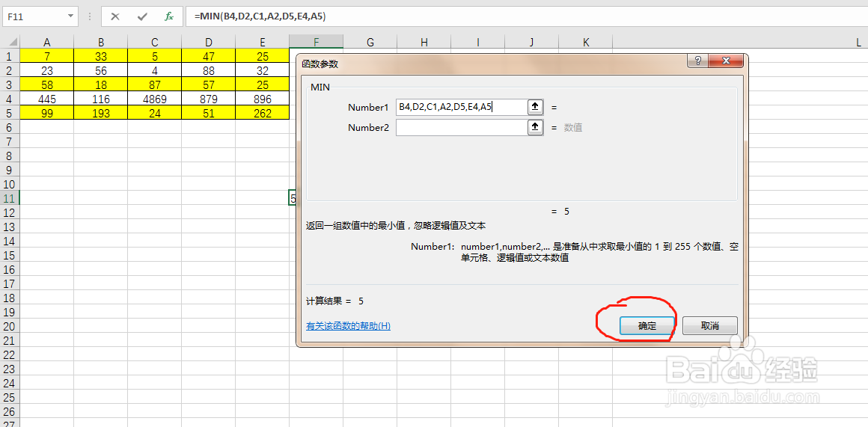Open the 有关该函数的帮助(H) link

coord(348,326)
